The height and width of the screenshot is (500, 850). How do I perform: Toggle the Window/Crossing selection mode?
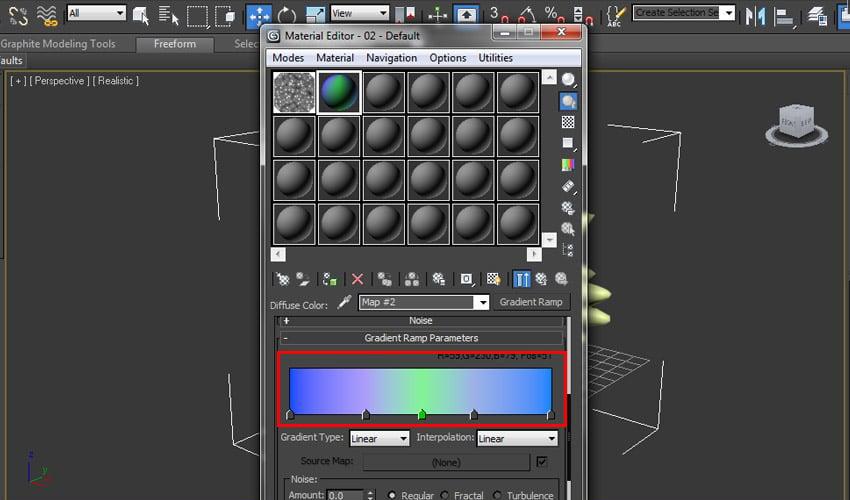tap(224, 16)
